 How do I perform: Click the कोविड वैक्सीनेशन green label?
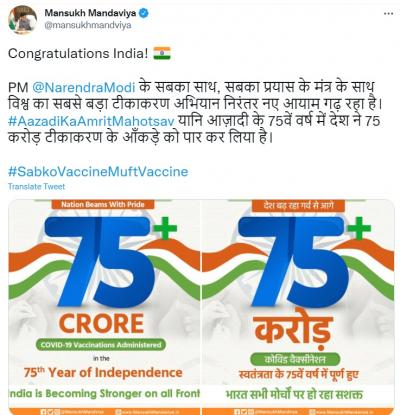coord(295,359)
